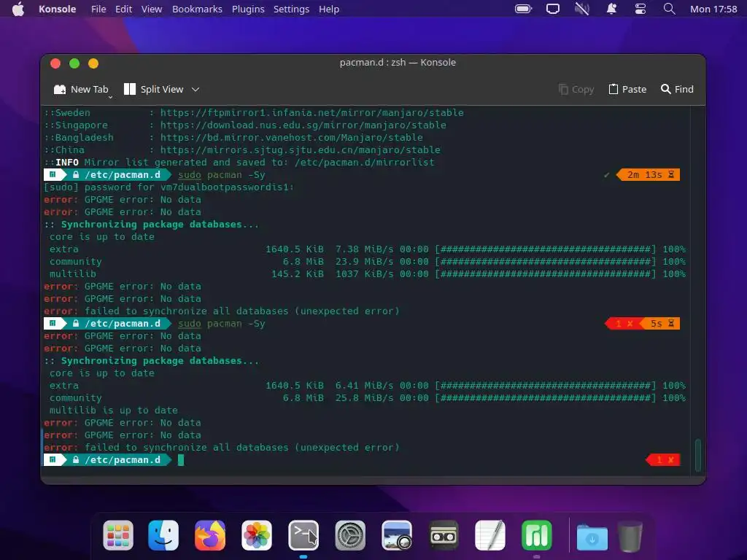Click the extra 7.38 MiB/s progress bar
This screenshot has width=747, height=560.
pyautogui.click(x=546, y=249)
